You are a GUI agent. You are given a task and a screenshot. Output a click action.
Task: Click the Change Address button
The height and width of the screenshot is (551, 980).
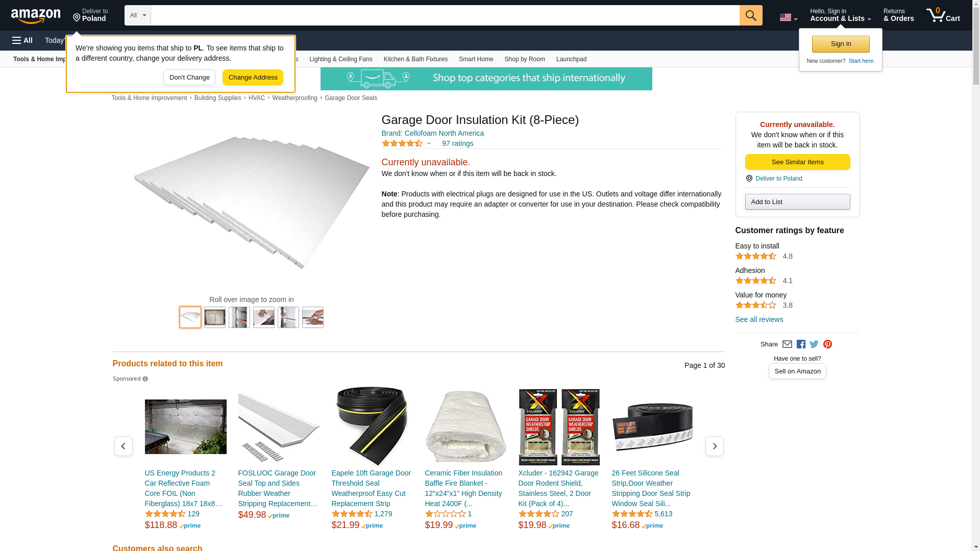click(x=253, y=78)
